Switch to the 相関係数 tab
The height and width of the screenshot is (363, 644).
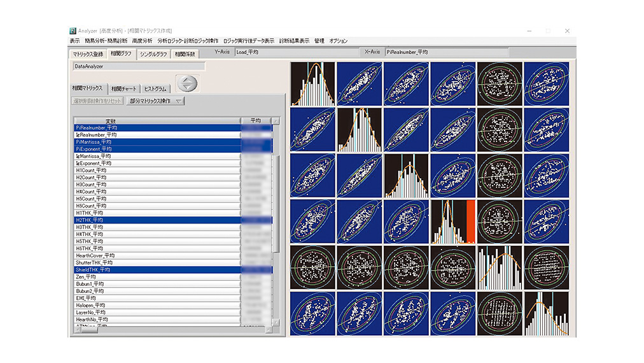(185, 54)
